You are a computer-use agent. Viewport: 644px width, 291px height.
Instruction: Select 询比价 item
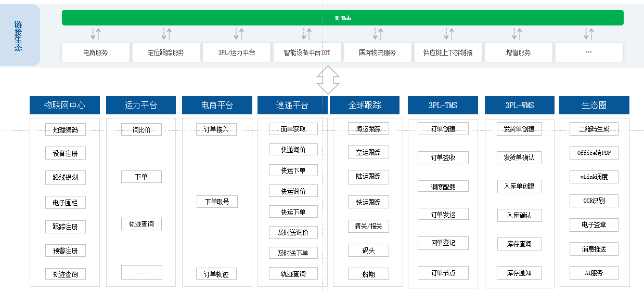tap(141, 129)
